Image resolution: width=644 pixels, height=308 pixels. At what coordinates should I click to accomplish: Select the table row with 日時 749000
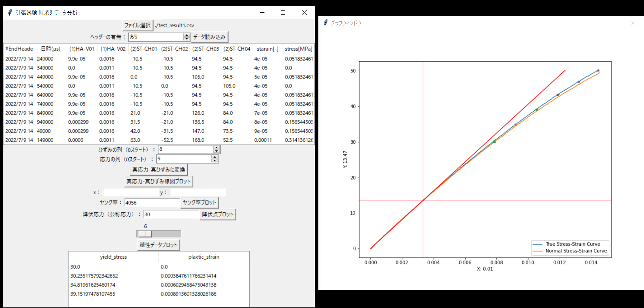(159, 104)
